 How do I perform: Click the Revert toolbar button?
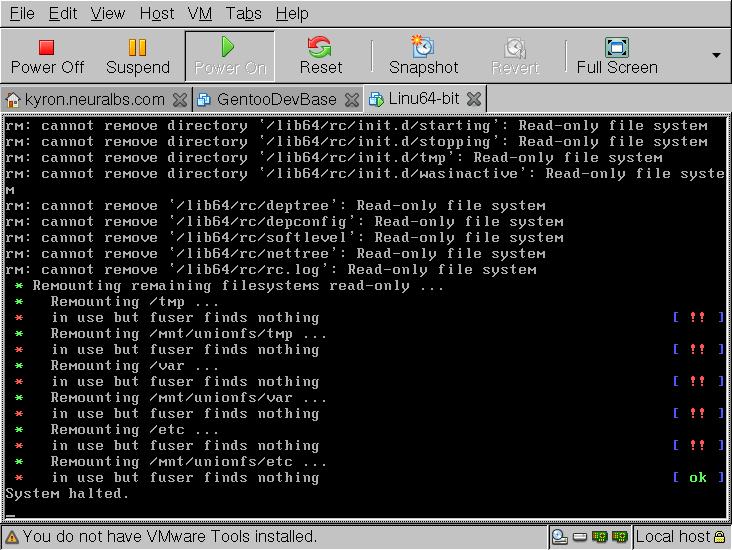pos(515,56)
